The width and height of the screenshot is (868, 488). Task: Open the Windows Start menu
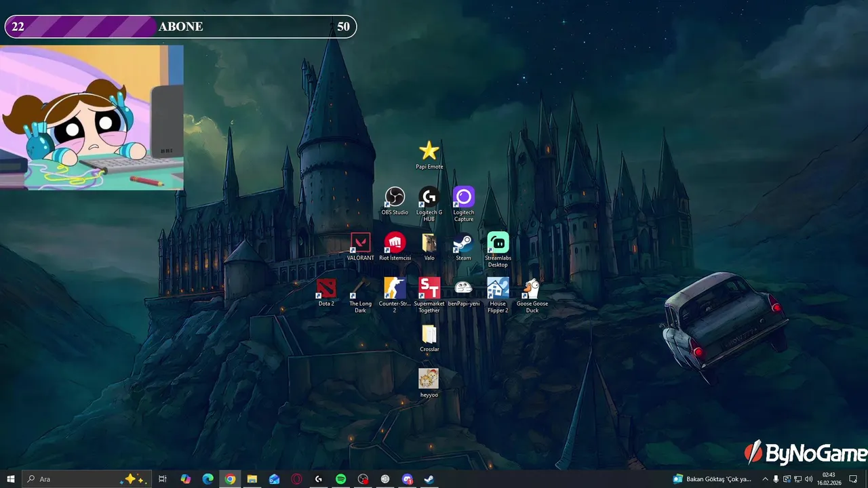click(11, 479)
